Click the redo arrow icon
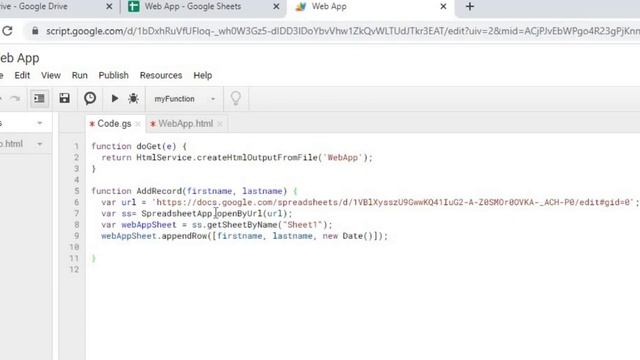The width and height of the screenshot is (640, 360). [15, 99]
